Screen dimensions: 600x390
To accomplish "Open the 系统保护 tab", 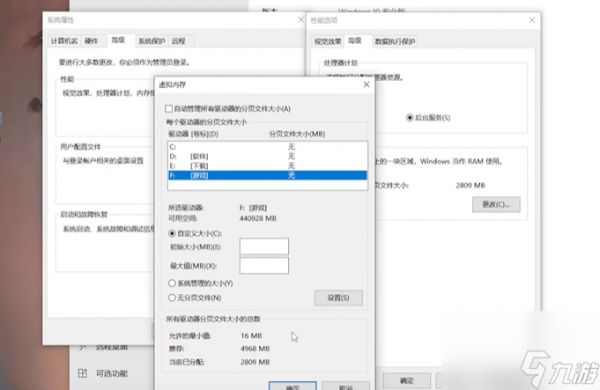I will [152, 41].
